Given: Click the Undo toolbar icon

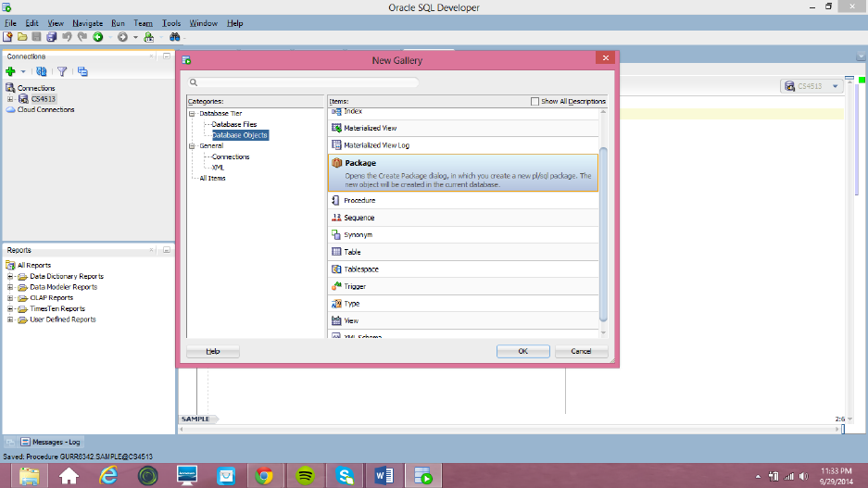Looking at the screenshot, I should (x=67, y=37).
